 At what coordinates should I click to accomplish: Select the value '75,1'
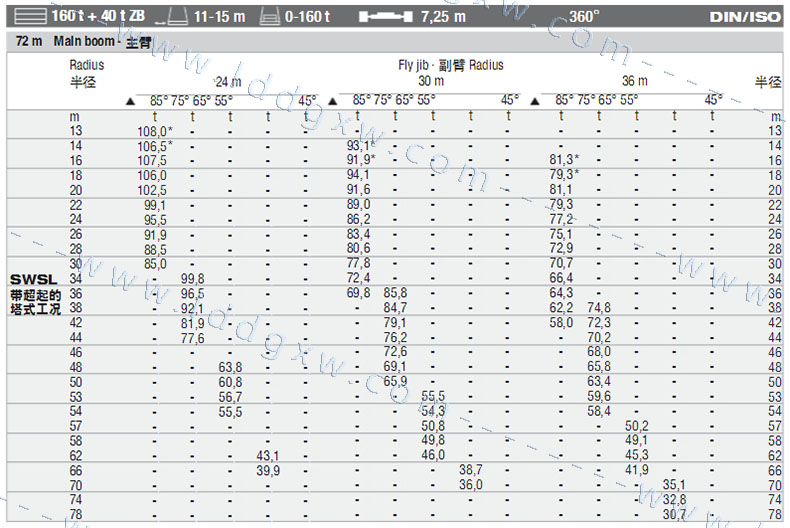pyautogui.click(x=561, y=234)
